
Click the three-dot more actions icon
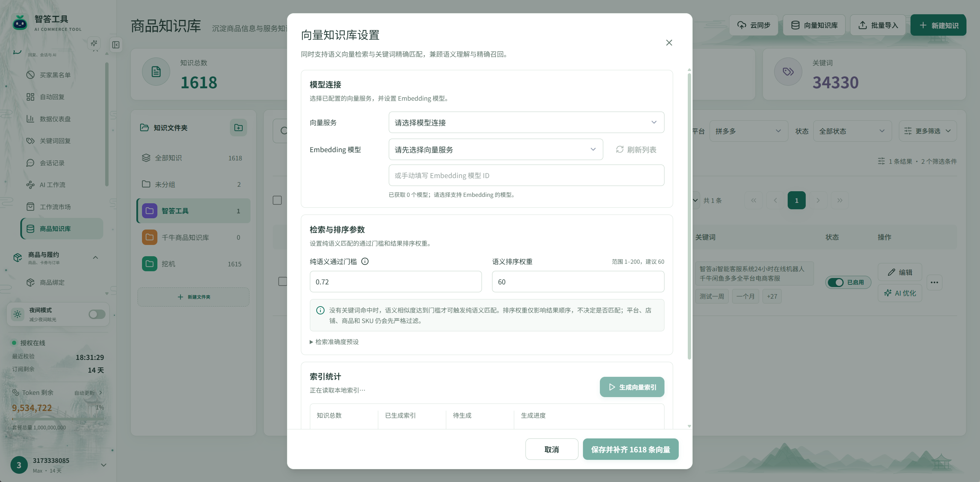tap(934, 282)
